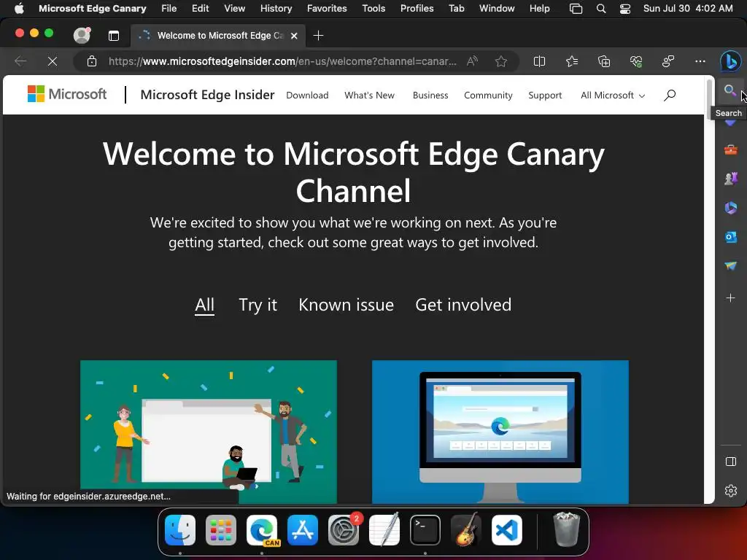Select the Try it filter tab
747x560 pixels.
tap(258, 305)
